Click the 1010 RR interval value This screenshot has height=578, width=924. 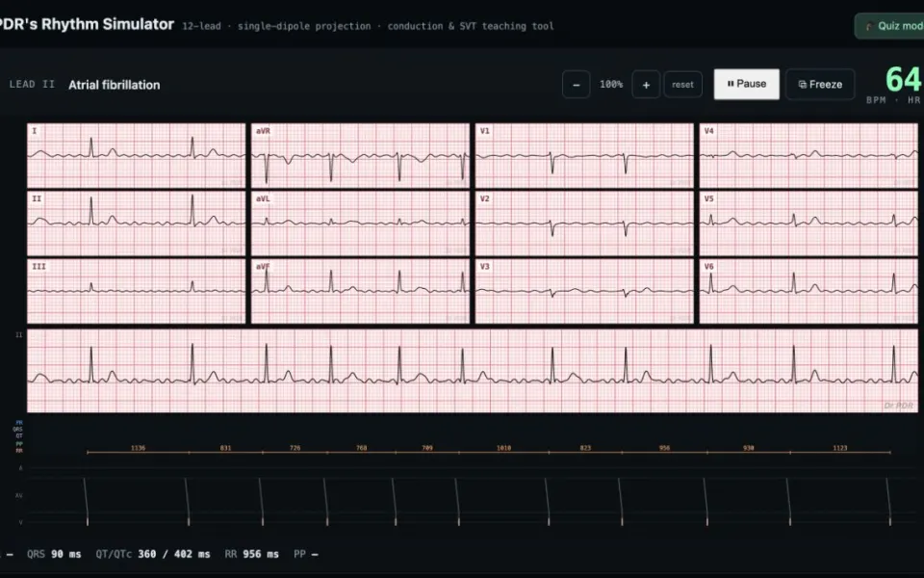pos(503,448)
